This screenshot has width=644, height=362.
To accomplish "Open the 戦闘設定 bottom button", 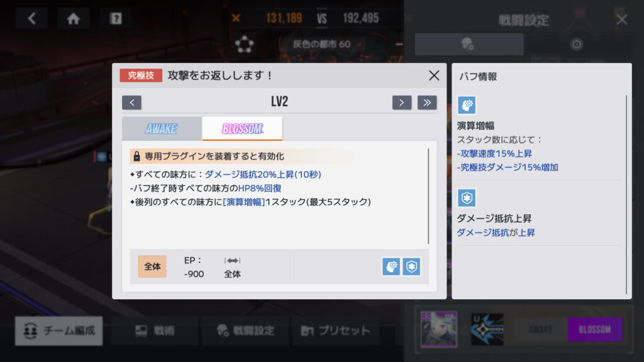I will [x=245, y=331].
